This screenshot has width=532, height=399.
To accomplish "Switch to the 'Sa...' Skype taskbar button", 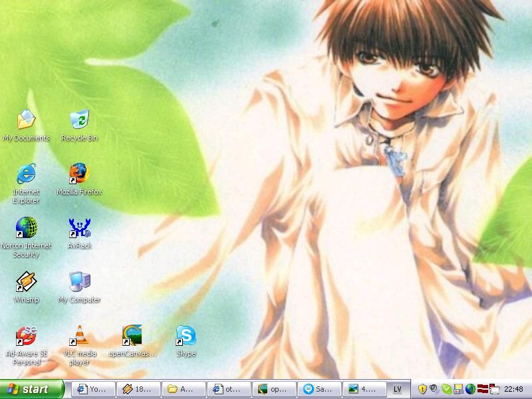I will tap(319, 389).
